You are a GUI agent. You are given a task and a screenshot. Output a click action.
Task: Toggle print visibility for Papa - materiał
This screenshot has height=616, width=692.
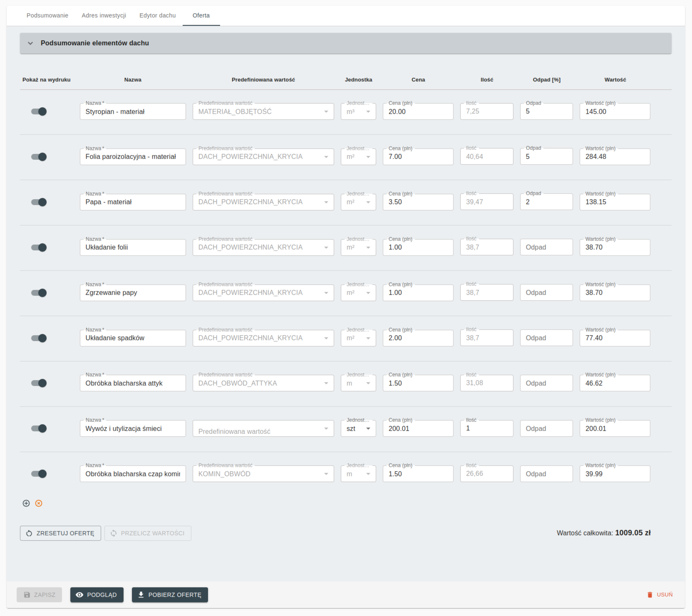click(x=39, y=202)
